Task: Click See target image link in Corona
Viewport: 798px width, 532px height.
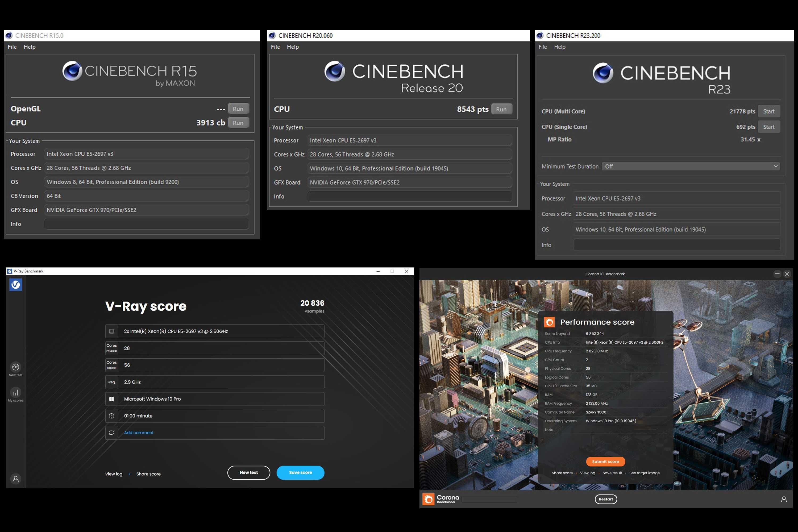Action: pos(644,473)
